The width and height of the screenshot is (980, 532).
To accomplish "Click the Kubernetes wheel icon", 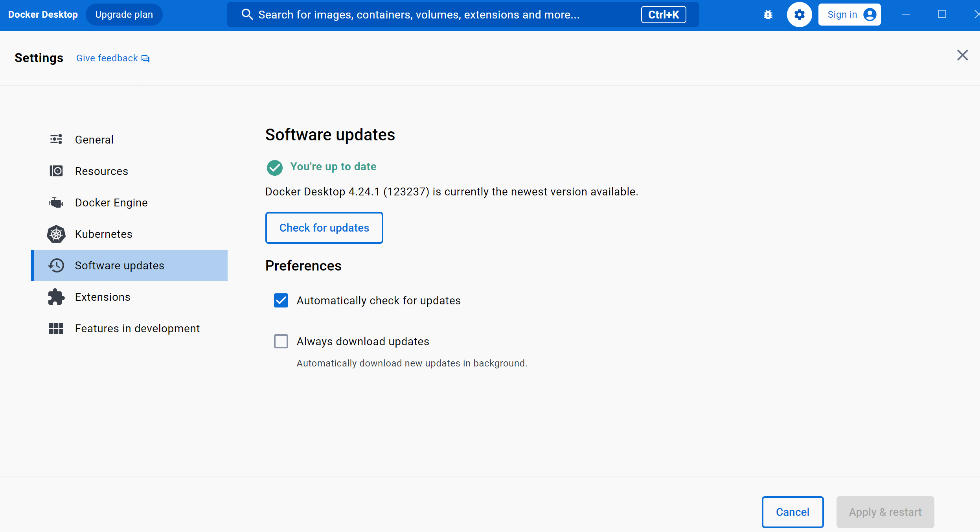I will pos(56,234).
